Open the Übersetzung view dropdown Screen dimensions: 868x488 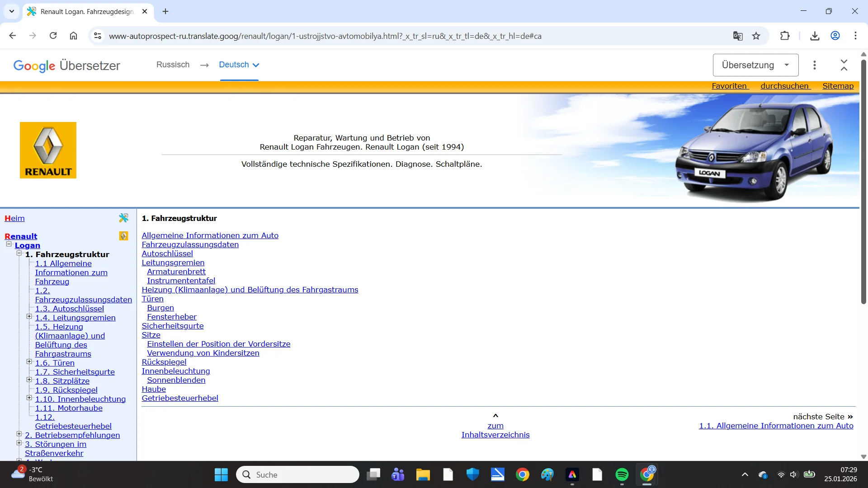click(755, 65)
